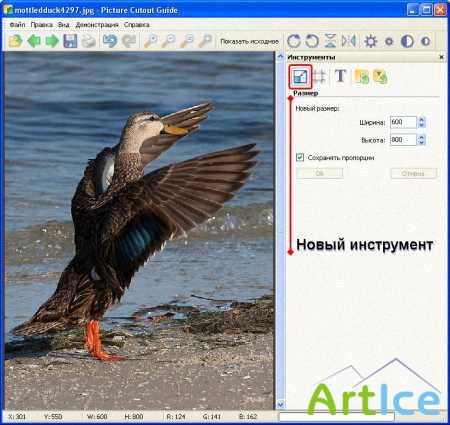Increase Ширина value with up spinner arrow
450x425 pixels.
(422, 119)
